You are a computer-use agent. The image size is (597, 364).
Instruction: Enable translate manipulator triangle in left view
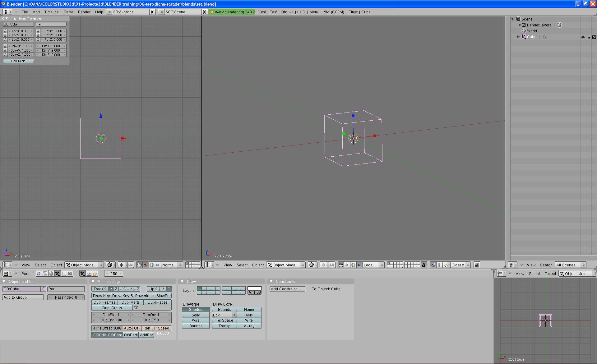click(x=145, y=265)
